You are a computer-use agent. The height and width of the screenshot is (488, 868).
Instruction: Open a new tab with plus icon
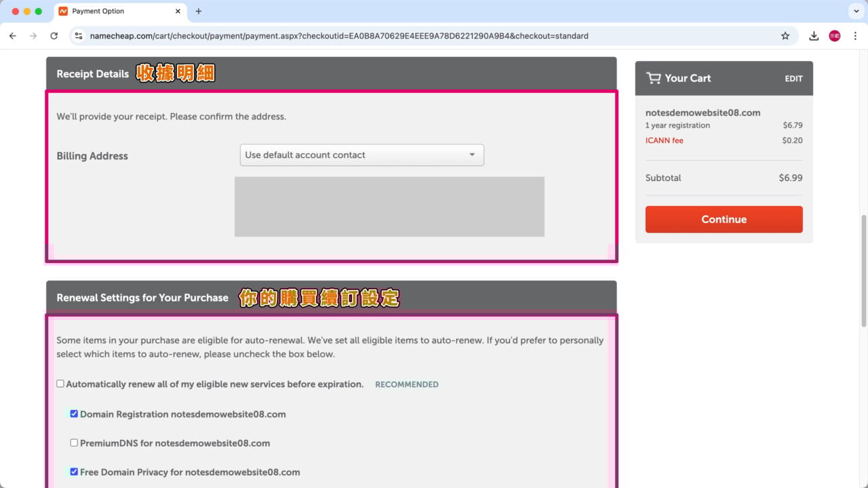[x=199, y=12]
